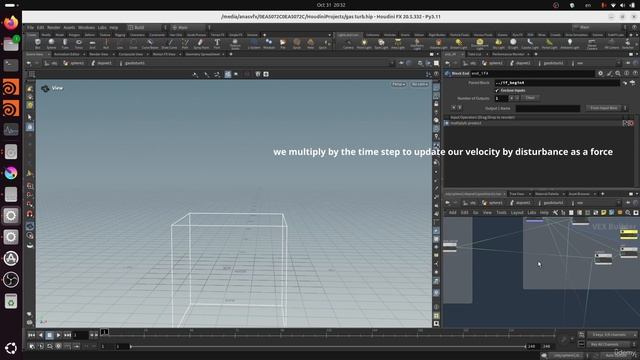Select the Helix shelf tool

311,44
